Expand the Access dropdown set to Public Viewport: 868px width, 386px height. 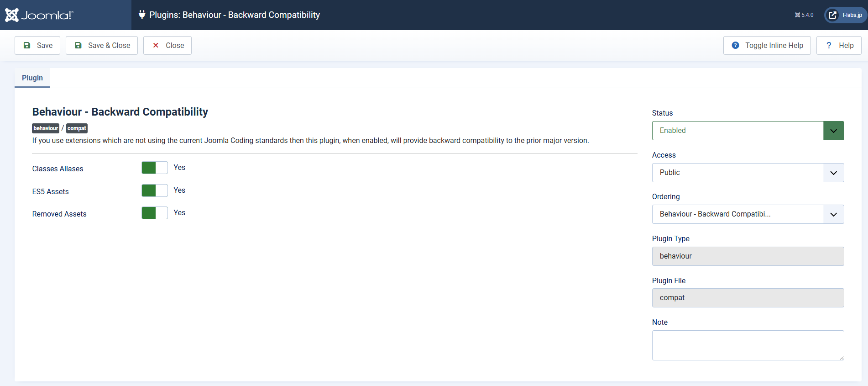click(x=748, y=173)
